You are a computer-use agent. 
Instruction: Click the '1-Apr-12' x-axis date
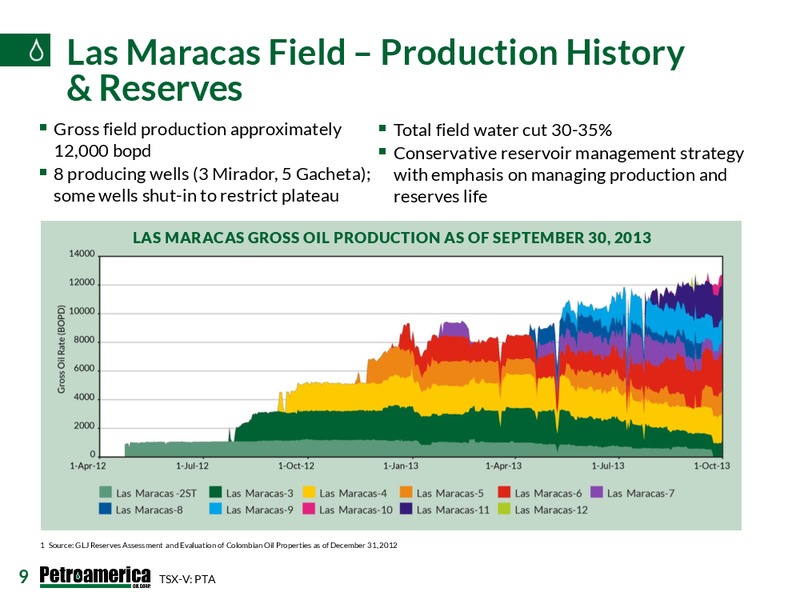pos(88,466)
